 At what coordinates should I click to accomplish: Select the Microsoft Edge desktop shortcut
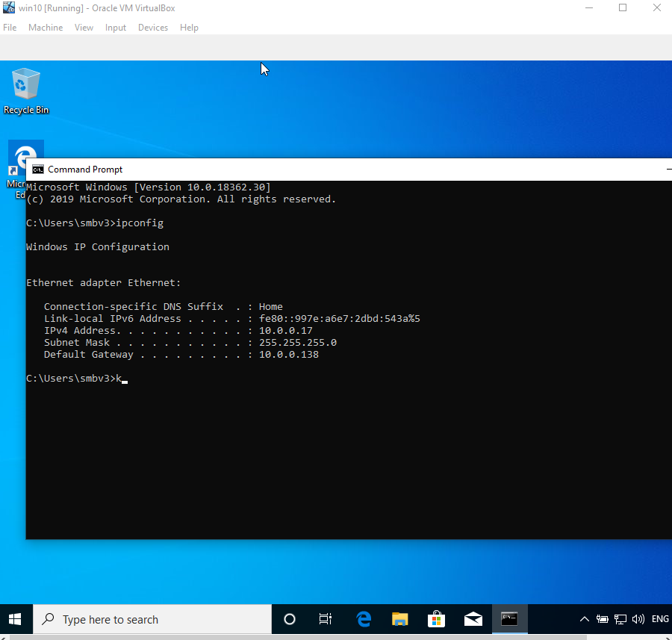coord(16,170)
